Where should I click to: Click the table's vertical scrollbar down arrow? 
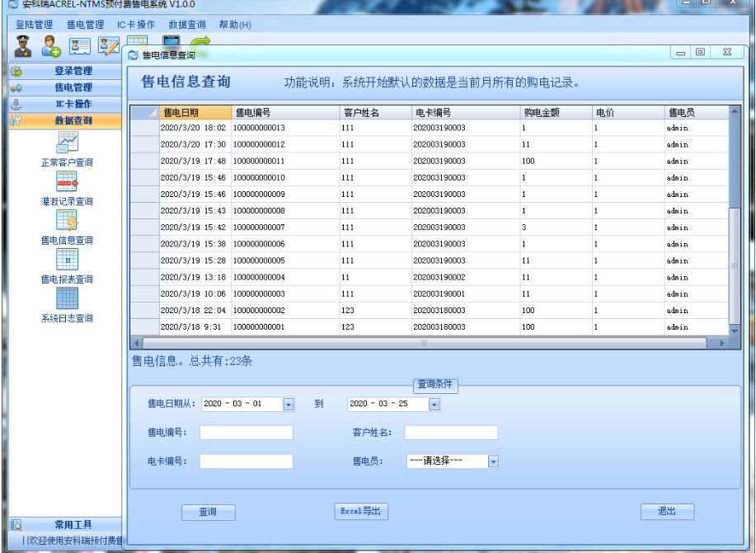(x=735, y=331)
